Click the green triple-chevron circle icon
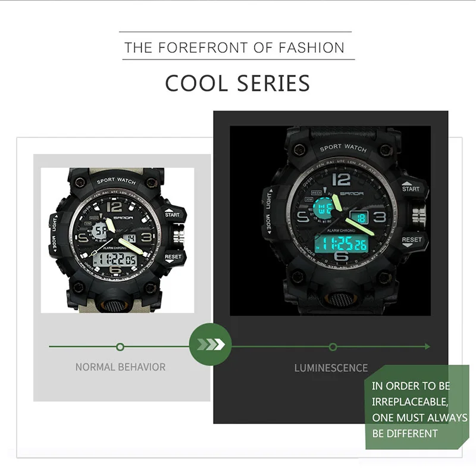 pyautogui.click(x=211, y=344)
